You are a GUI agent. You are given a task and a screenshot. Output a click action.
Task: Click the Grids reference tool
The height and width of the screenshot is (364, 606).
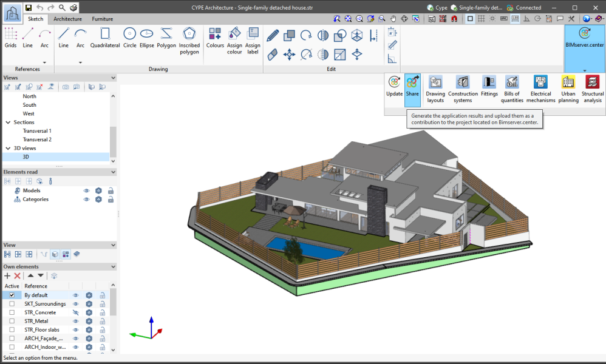tap(11, 38)
